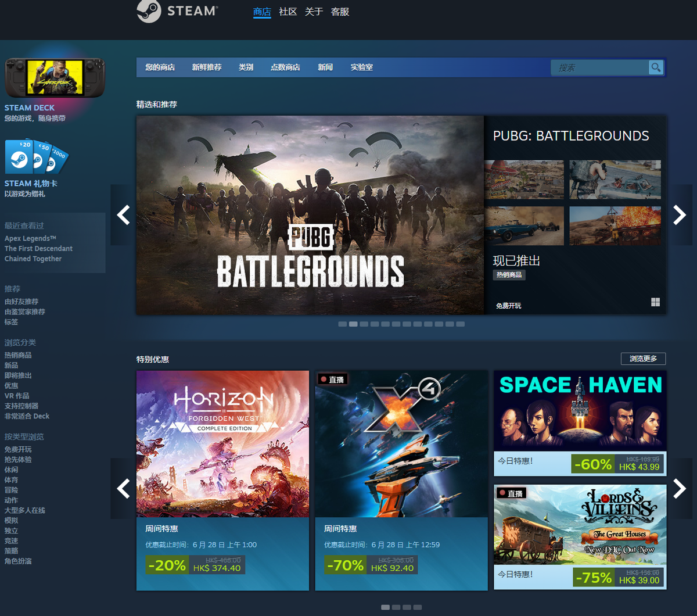Click the Steam gift card stack icon
Screen dimensions: 697x616
click(x=35, y=157)
